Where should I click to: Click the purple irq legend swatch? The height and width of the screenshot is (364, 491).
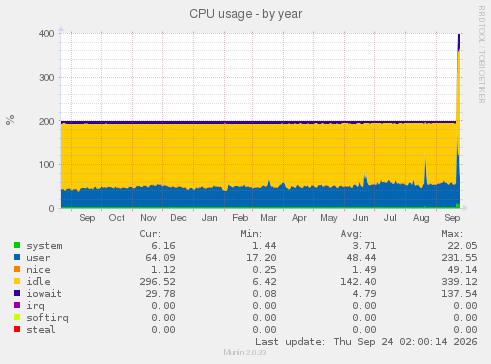point(17,305)
